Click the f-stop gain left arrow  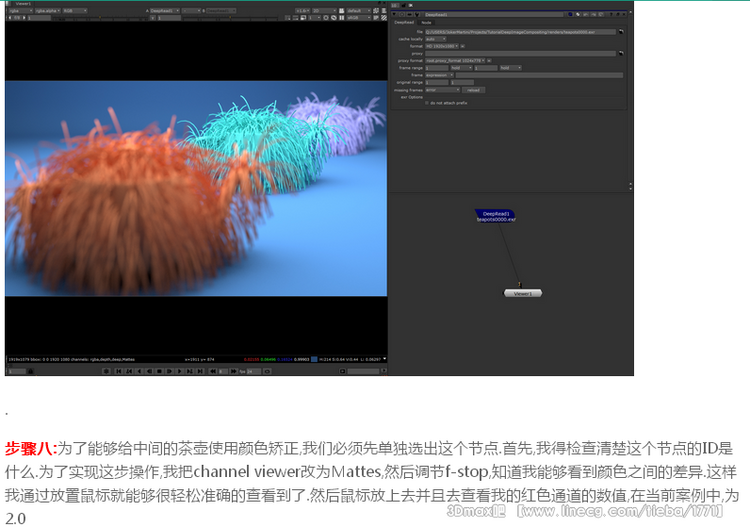pos(10,18)
